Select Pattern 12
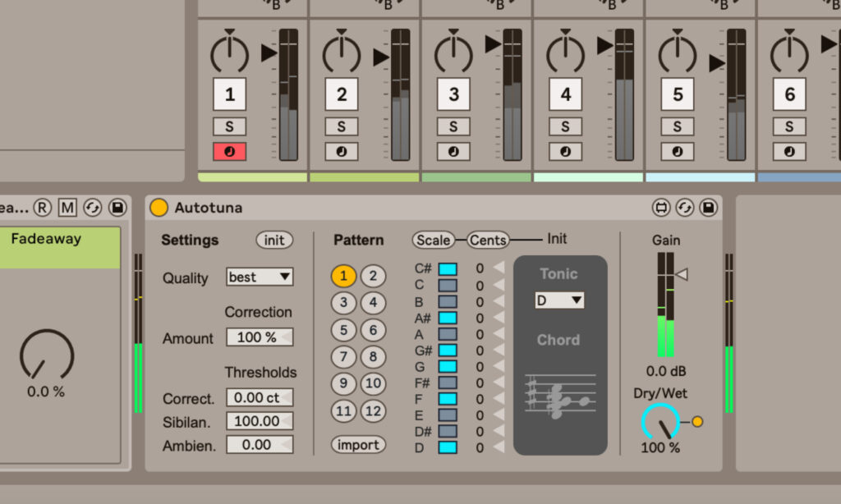Screen dimensions: 841x504 374,411
